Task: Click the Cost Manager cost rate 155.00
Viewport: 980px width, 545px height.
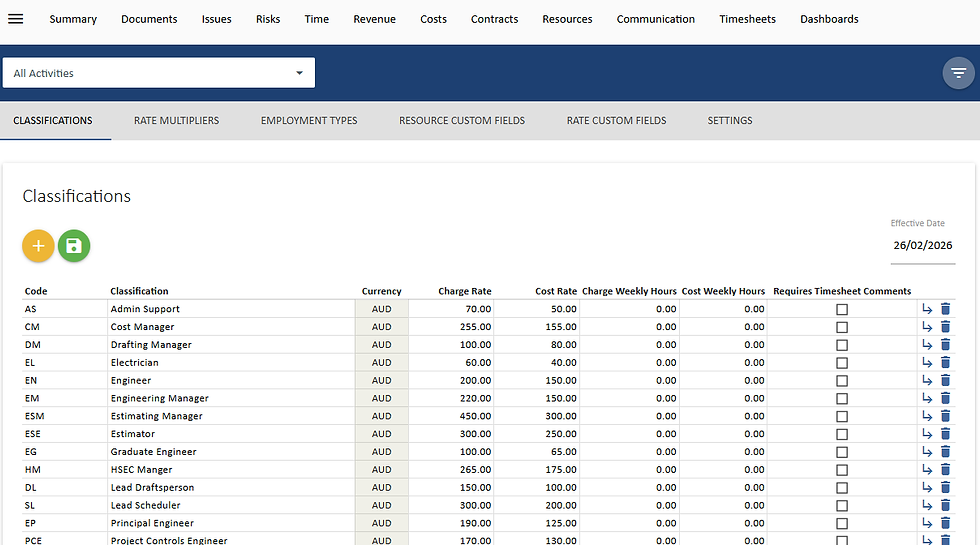Action: click(x=536, y=326)
